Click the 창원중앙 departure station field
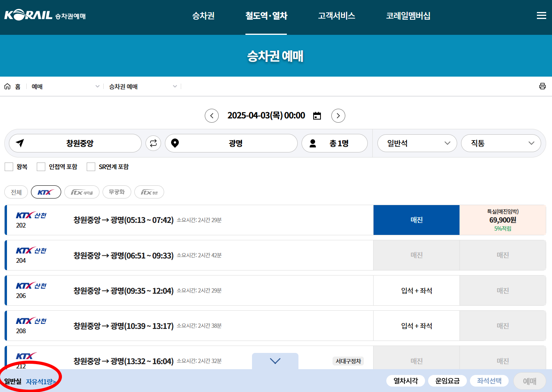 click(75, 143)
